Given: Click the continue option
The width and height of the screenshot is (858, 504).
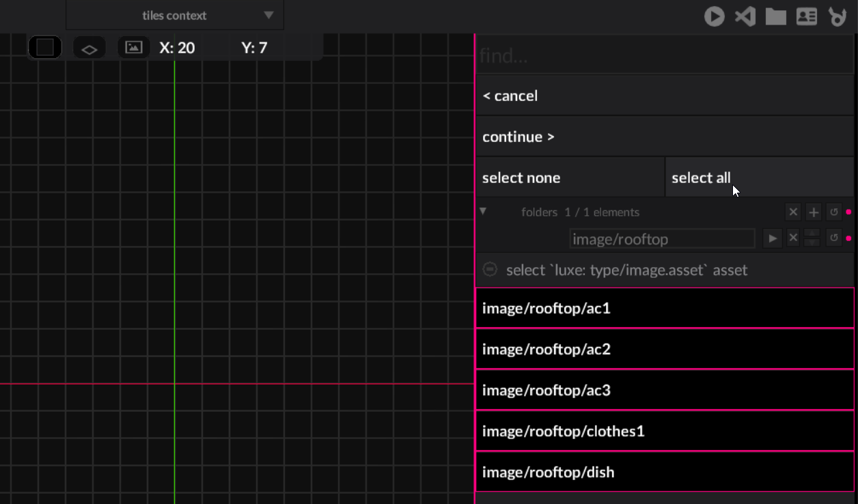Looking at the screenshot, I should tap(664, 137).
